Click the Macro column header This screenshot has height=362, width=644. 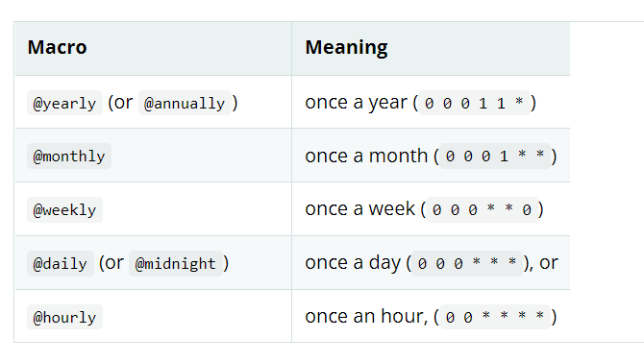(57, 47)
